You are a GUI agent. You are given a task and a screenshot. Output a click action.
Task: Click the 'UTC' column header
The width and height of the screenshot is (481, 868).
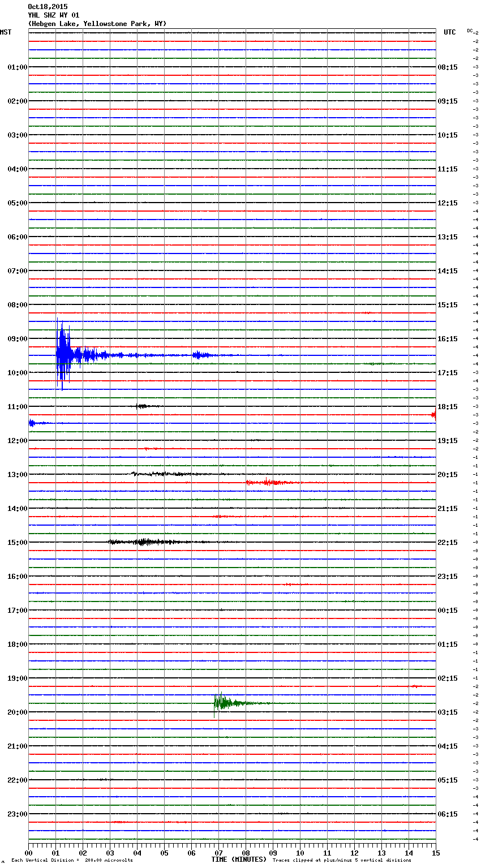pos(449,32)
